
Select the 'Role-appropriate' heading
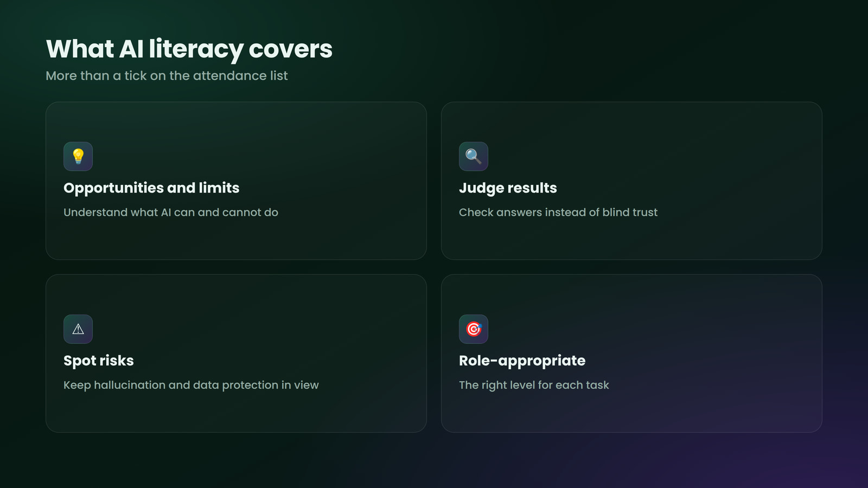coord(522,361)
